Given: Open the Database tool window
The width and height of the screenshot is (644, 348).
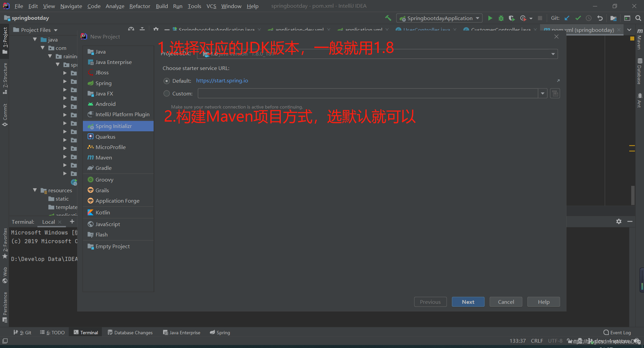Looking at the screenshot, I should (640, 71).
